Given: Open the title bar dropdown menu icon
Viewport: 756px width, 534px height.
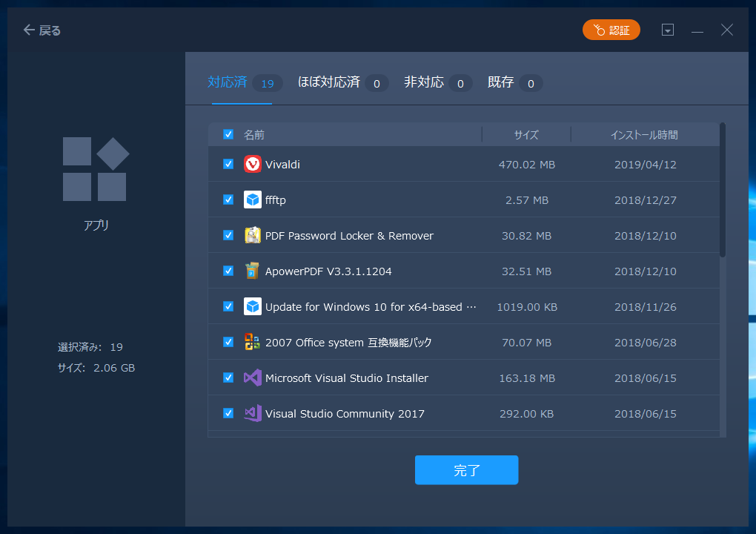Looking at the screenshot, I should [667, 30].
